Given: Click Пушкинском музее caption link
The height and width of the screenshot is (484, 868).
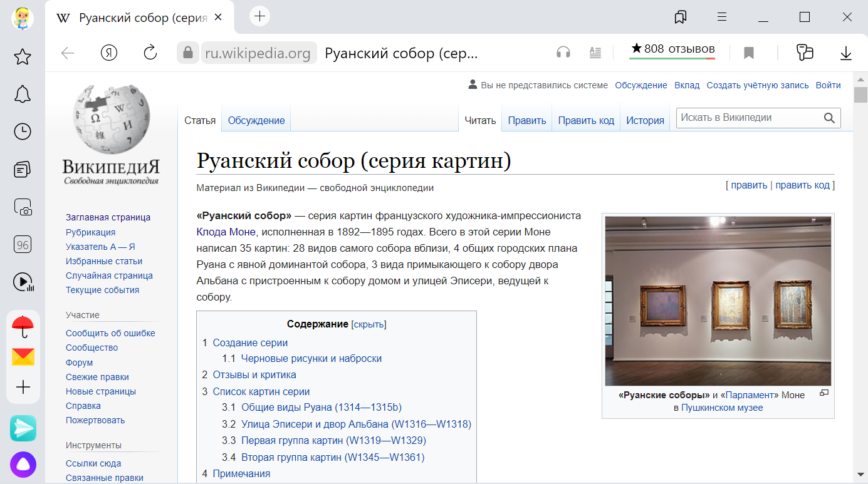Looking at the screenshot, I should (x=722, y=408).
